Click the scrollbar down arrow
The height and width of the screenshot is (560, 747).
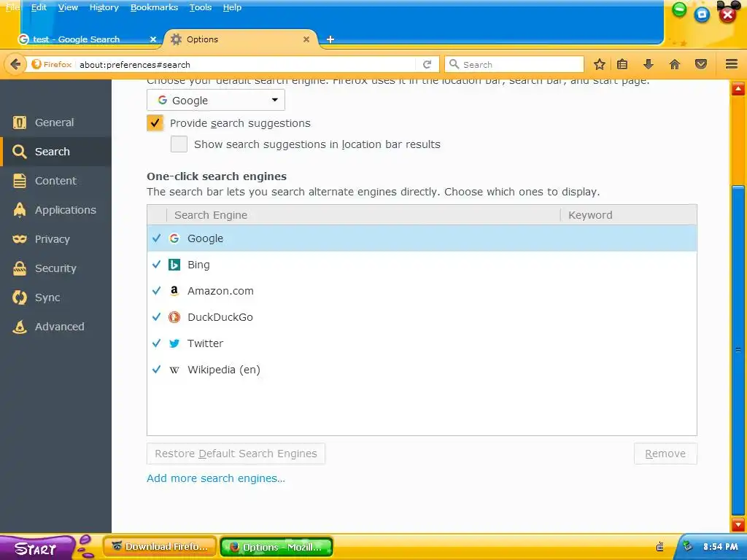(x=738, y=525)
